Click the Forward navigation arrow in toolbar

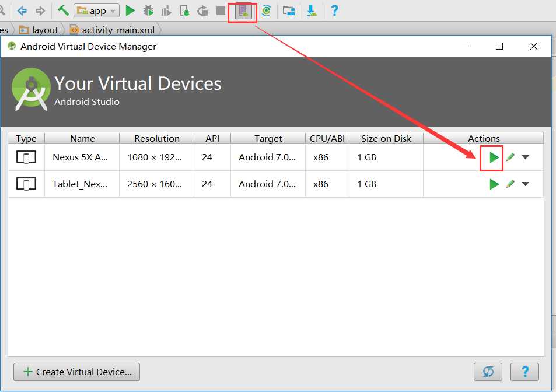(x=40, y=11)
